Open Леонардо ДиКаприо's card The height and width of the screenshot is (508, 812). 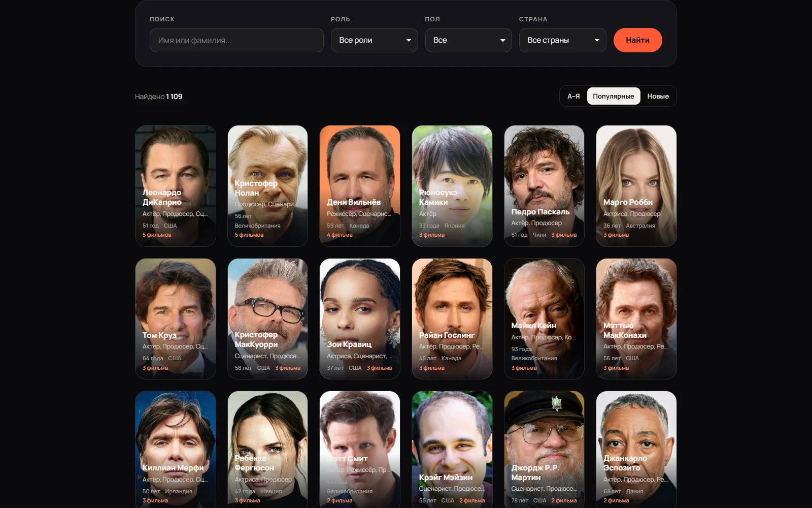pyautogui.click(x=176, y=186)
